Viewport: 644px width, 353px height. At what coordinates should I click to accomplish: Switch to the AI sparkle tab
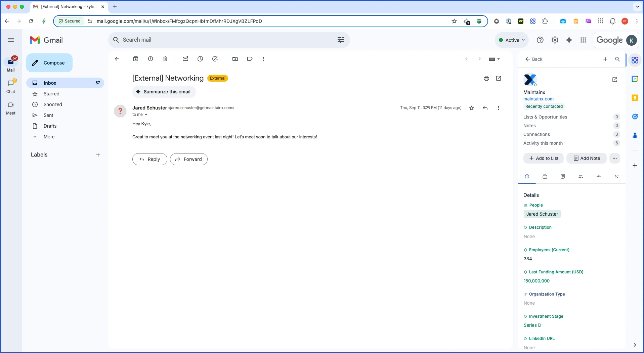point(616,176)
